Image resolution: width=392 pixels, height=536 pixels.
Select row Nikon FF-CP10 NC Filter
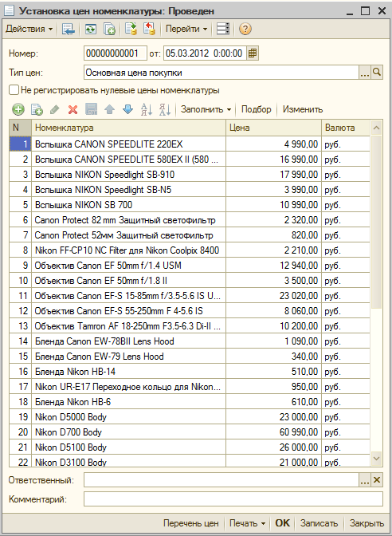coord(190,250)
